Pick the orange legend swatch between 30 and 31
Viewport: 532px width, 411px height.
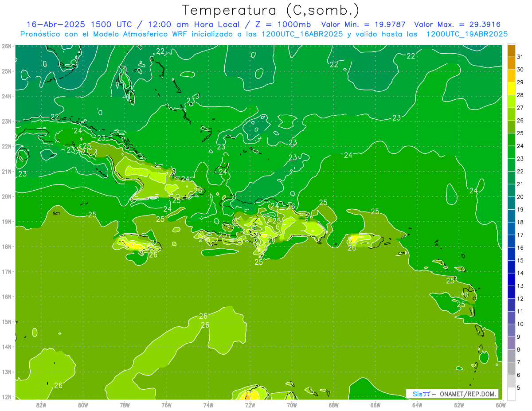pos(511,63)
